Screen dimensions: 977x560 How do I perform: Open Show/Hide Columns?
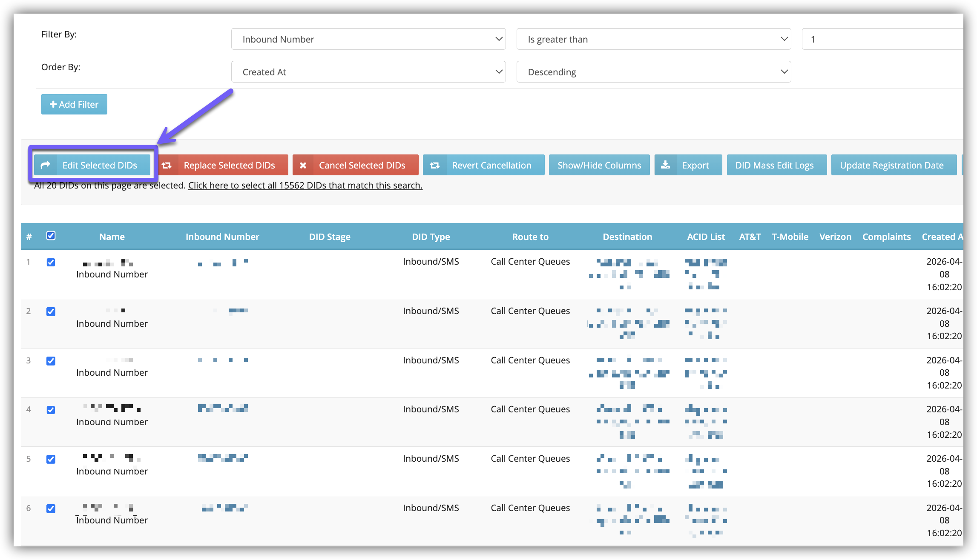pos(599,165)
